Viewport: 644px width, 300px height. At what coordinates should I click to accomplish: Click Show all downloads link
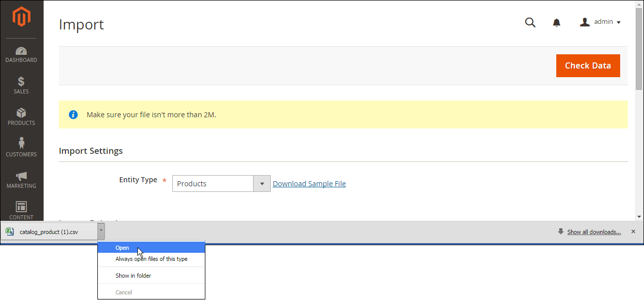tap(594, 232)
